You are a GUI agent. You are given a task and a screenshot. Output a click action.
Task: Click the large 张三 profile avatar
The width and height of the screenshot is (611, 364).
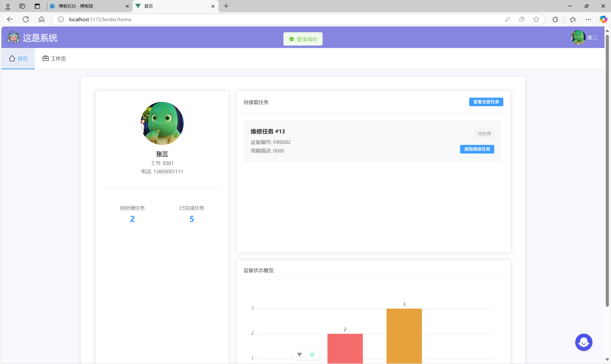coord(162,123)
